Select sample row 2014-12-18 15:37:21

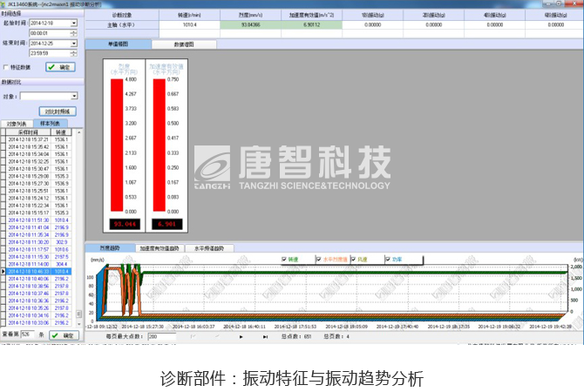(x=38, y=139)
